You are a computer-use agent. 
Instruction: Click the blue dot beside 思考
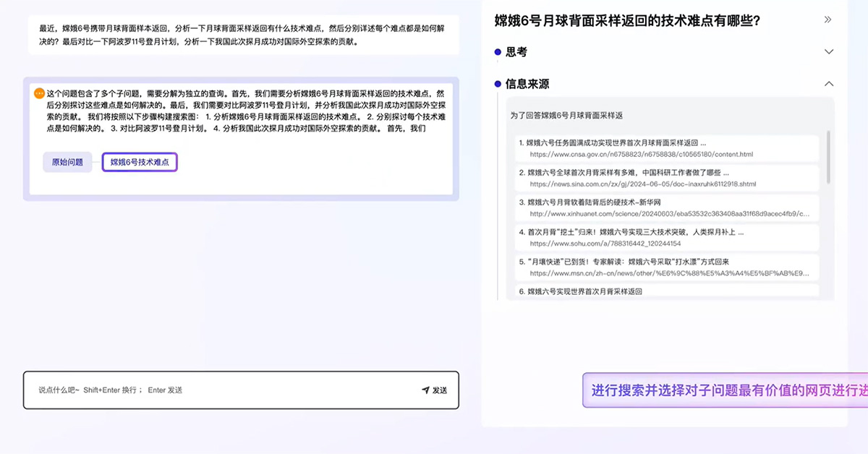[498, 52]
